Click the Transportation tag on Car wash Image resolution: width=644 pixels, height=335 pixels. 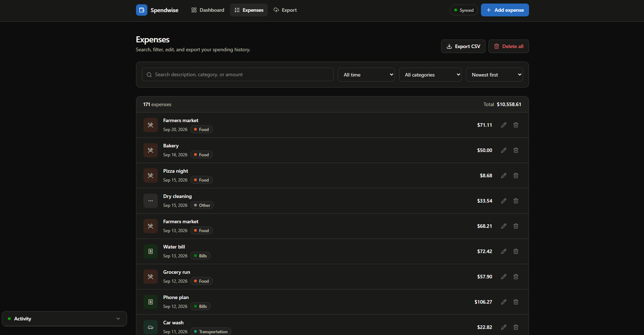tap(211, 331)
